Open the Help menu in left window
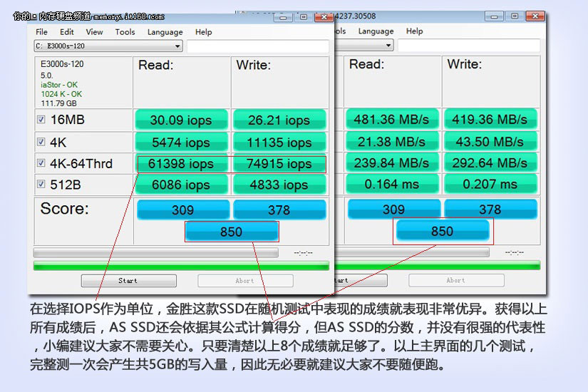Viewport: 588px width, 392px height. point(203,32)
